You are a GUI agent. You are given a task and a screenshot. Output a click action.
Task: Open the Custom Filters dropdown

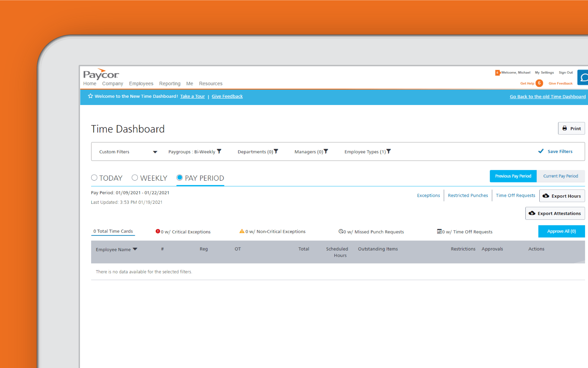pos(128,152)
